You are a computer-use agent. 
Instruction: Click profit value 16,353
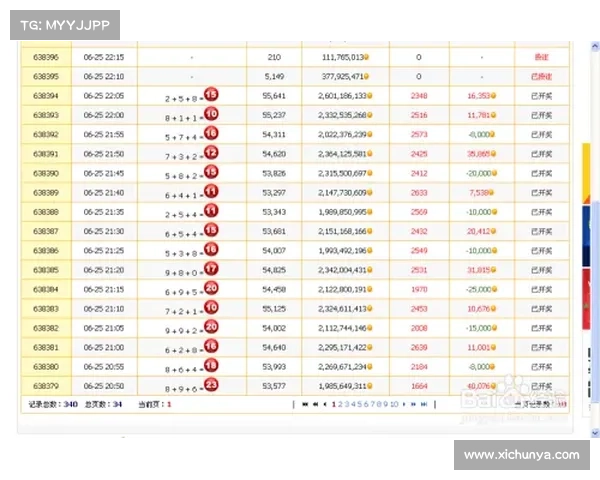[x=479, y=96]
